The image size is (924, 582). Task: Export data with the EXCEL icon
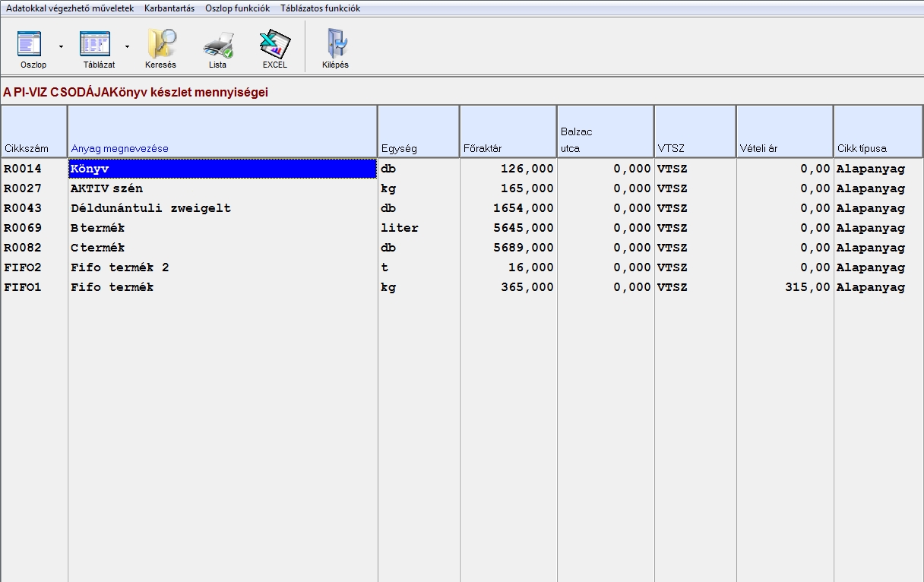tap(274, 46)
